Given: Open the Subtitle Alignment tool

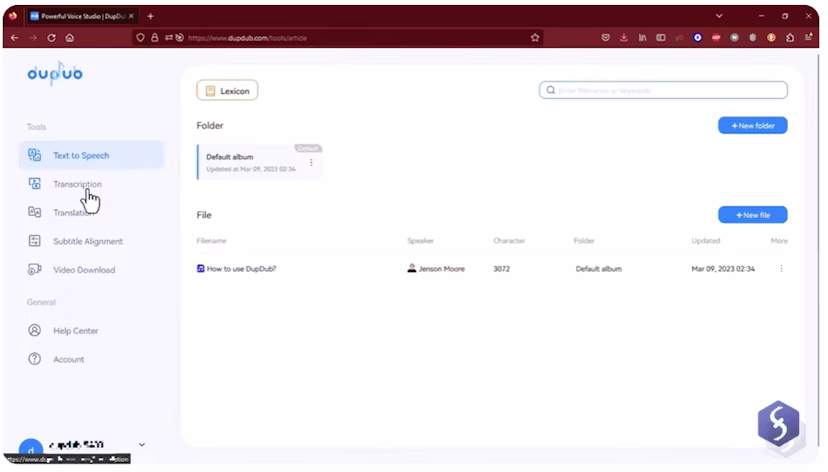Looking at the screenshot, I should (88, 241).
